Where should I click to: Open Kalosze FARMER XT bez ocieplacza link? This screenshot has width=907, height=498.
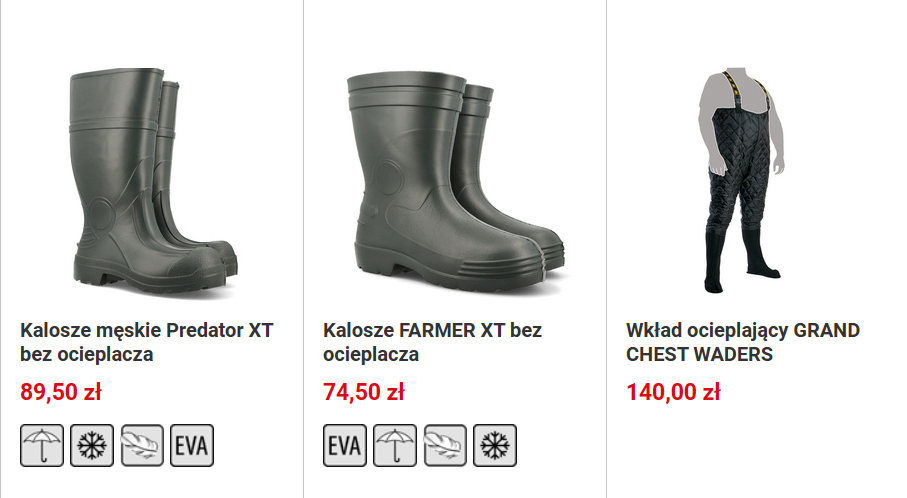[432, 342]
